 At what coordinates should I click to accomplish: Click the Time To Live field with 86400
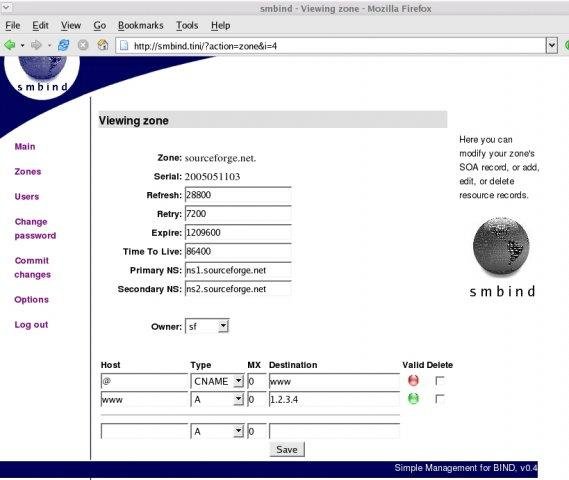pyautogui.click(x=238, y=251)
